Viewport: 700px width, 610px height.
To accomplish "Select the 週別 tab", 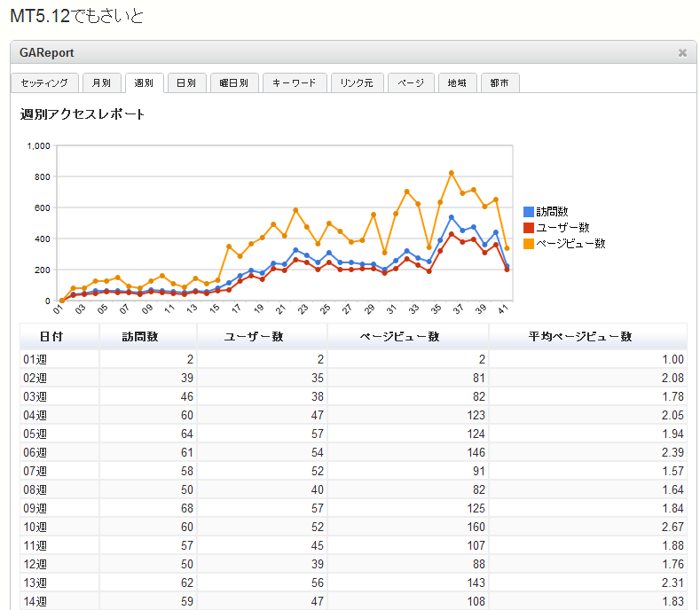I will click(144, 83).
